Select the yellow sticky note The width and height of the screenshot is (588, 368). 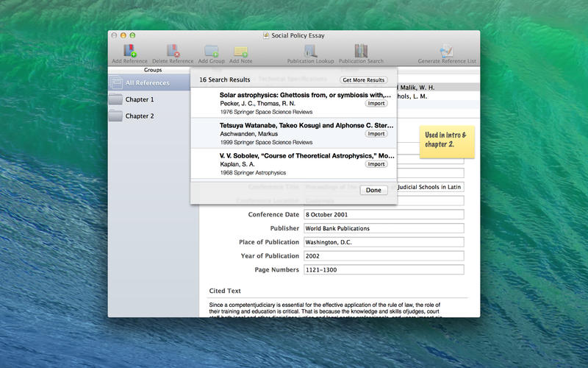pyautogui.click(x=447, y=142)
